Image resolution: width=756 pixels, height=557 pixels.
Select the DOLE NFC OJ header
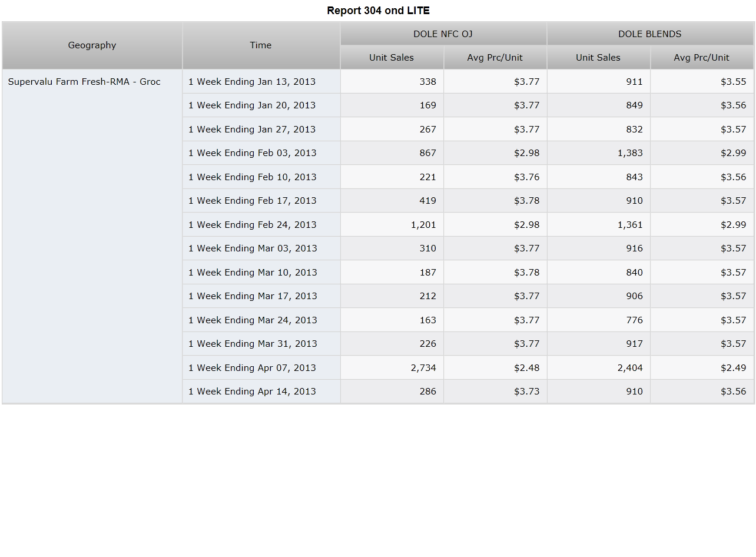pos(443,34)
